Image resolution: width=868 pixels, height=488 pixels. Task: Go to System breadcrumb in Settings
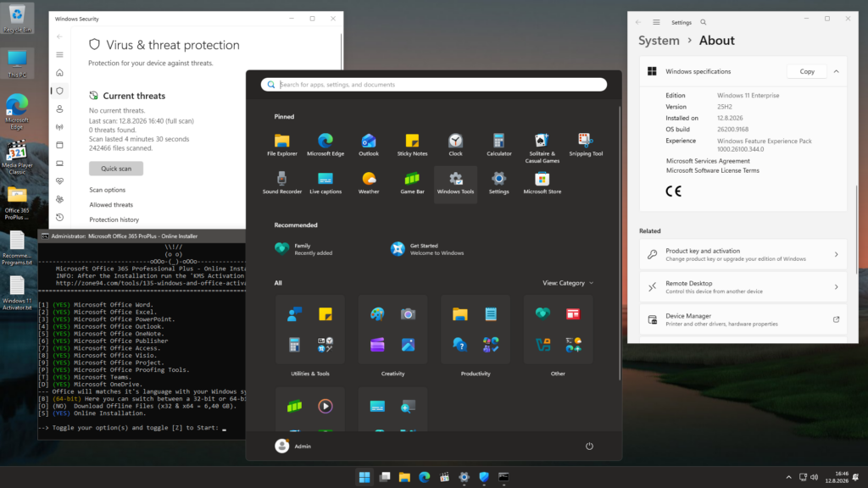coord(659,41)
